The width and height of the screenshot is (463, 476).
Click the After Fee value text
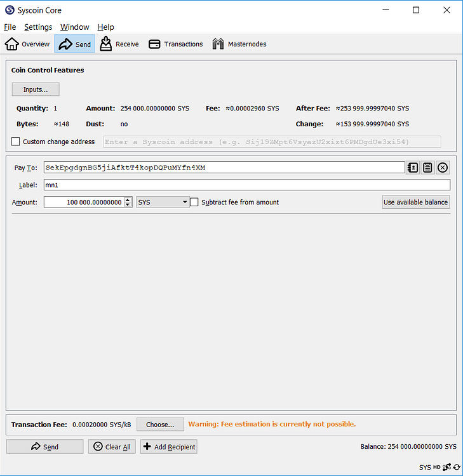coord(372,109)
